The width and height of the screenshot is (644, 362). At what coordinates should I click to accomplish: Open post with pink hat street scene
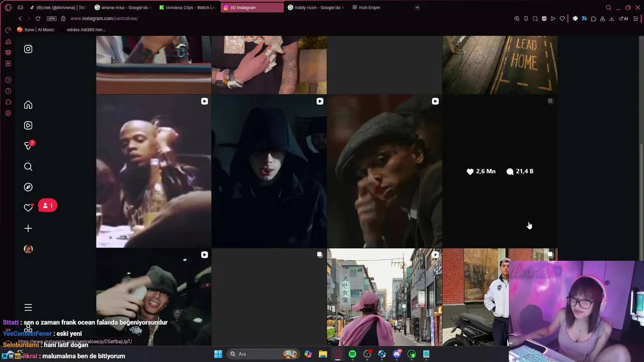tap(384, 297)
